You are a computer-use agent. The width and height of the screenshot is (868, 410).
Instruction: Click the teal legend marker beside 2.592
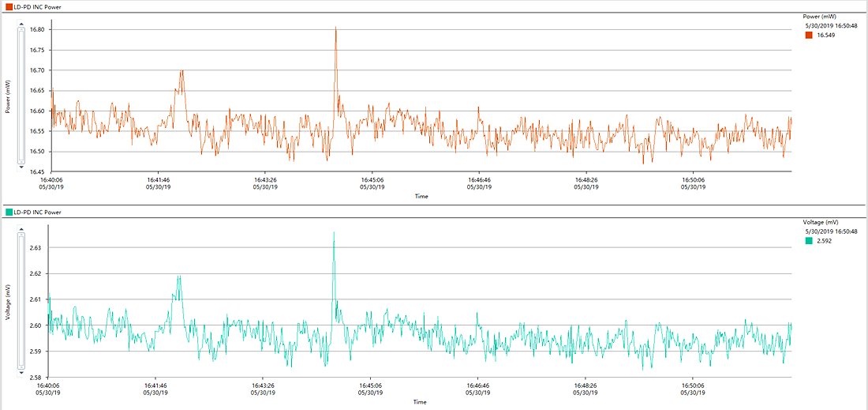tap(809, 241)
